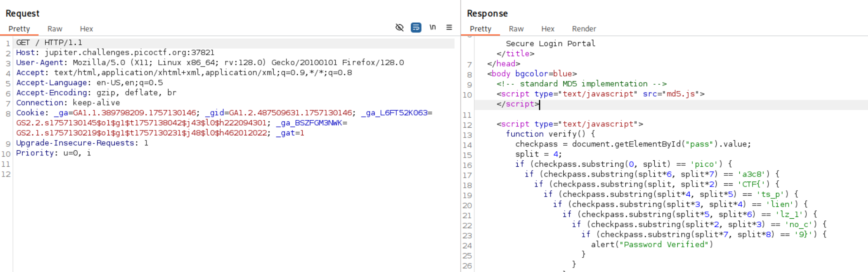868x272 pixels.
Task: Click the checkpass getElementById line
Action: [633, 144]
